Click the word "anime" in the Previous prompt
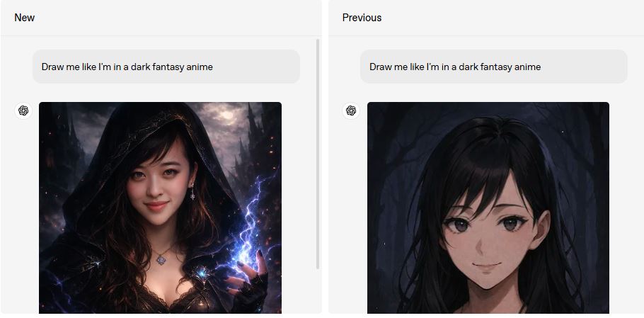 [x=529, y=67]
